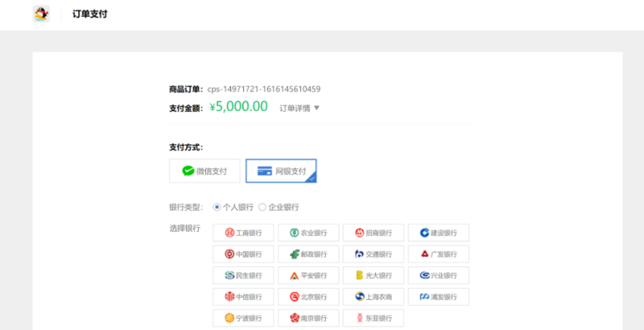Viewport: 644px width, 330px height.
Task: Click the 农业银行 logo icon
Action: (295, 233)
